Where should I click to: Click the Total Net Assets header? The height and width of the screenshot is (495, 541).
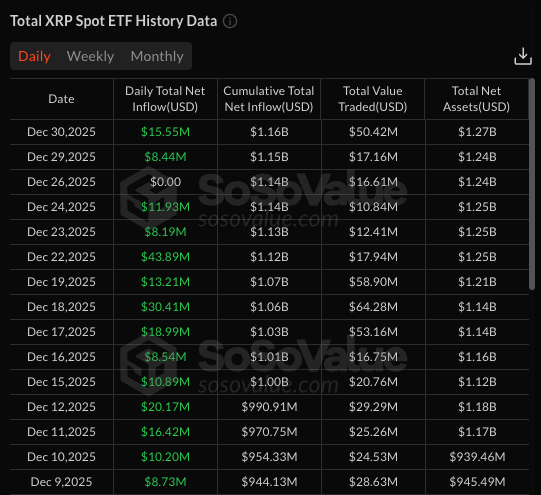476,99
